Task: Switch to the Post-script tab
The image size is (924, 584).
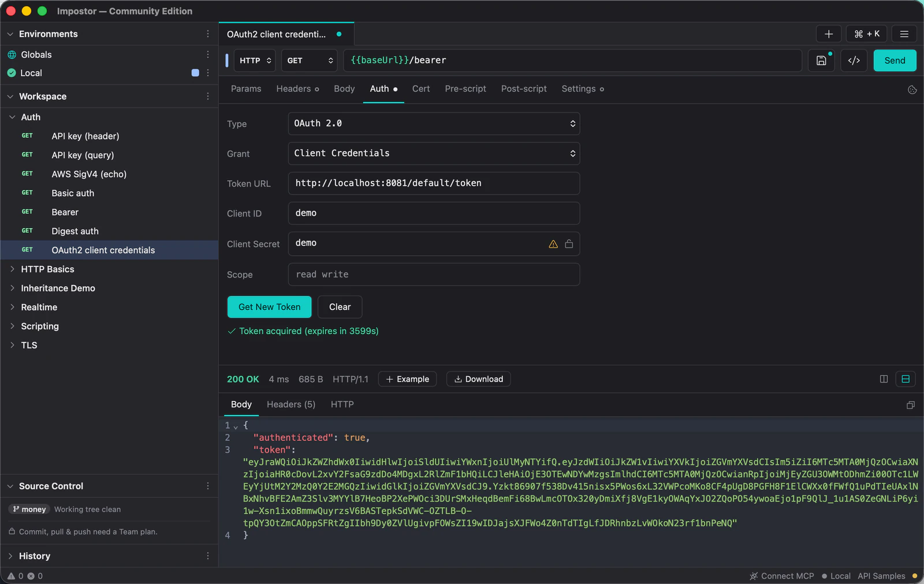Action: [x=524, y=89]
